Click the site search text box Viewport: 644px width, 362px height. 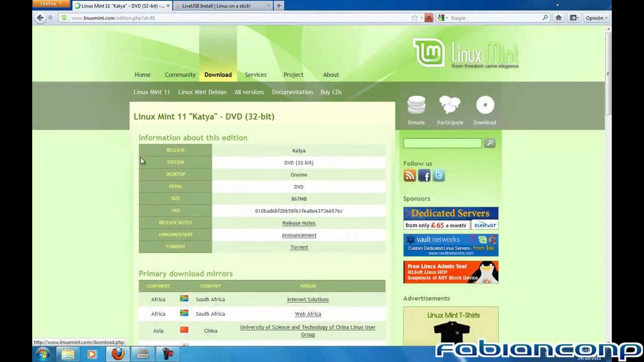(x=442, y=143)
